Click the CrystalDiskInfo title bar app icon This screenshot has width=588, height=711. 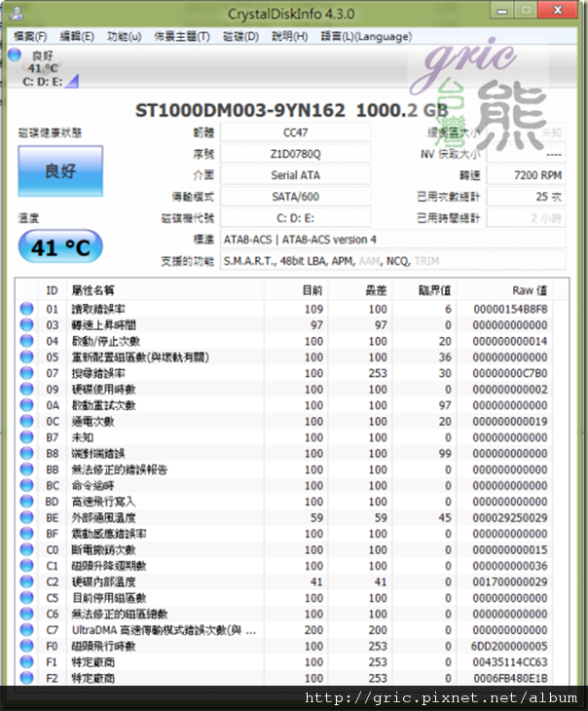point(17,14)
